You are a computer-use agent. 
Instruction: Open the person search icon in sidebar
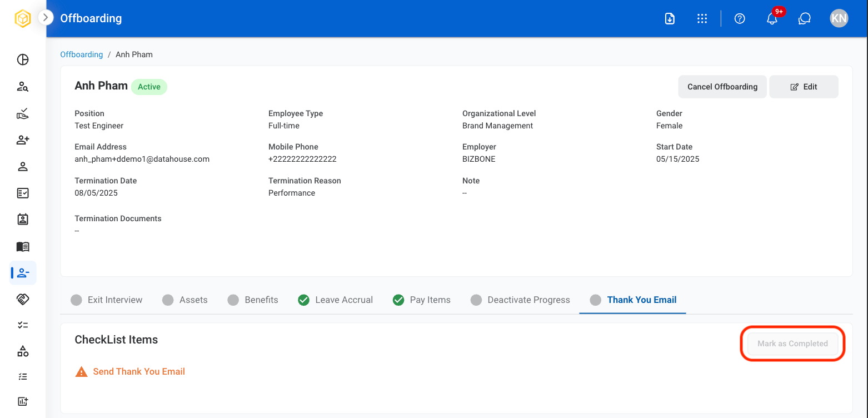23,87
